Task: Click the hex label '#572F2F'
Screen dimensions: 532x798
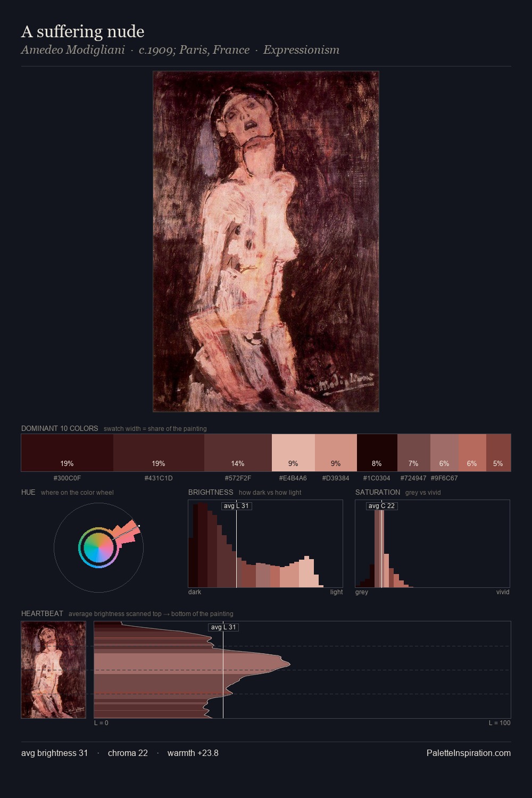Action: (x=238, y=478)
